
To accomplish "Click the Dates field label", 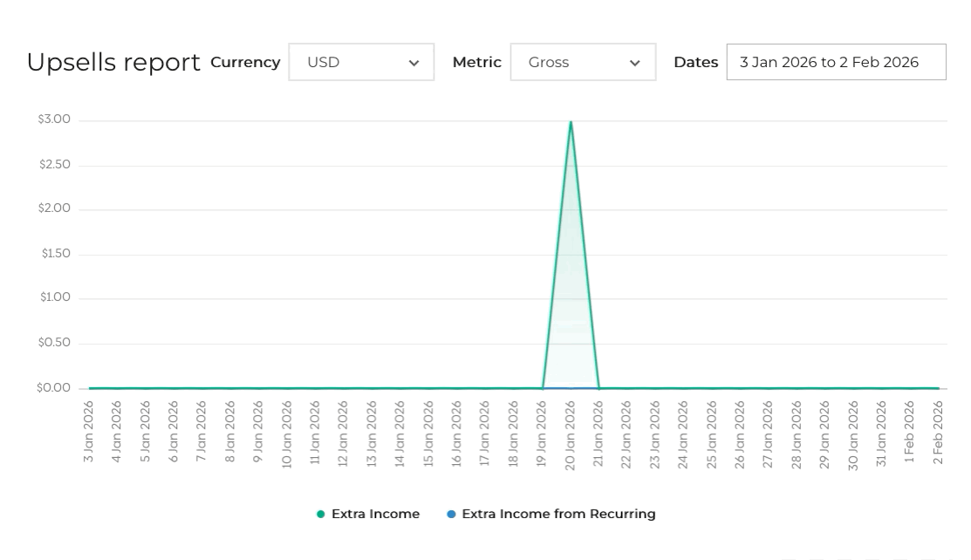I will [695, 63].
